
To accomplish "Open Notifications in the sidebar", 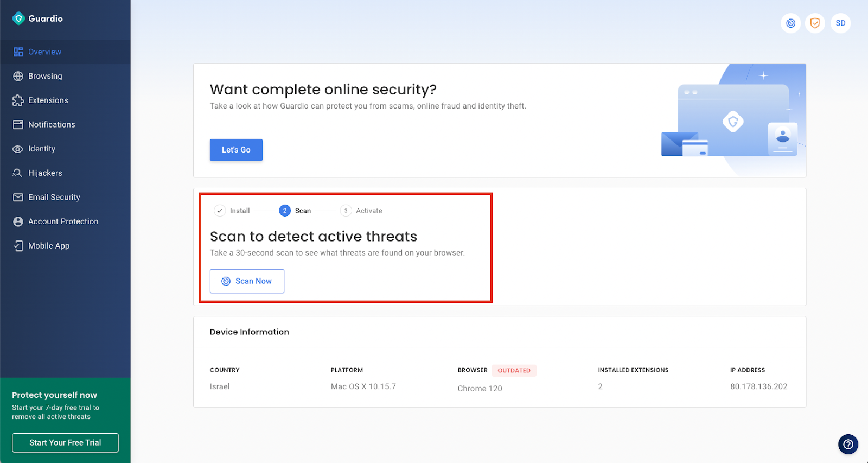I will pyautogui.click(x=52, y=125).
